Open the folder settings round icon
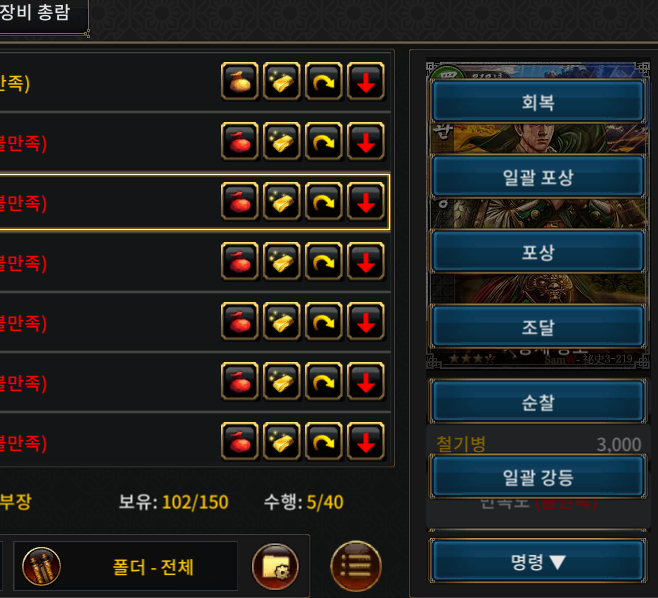This screenshot has width=658, height=598. 275,567
